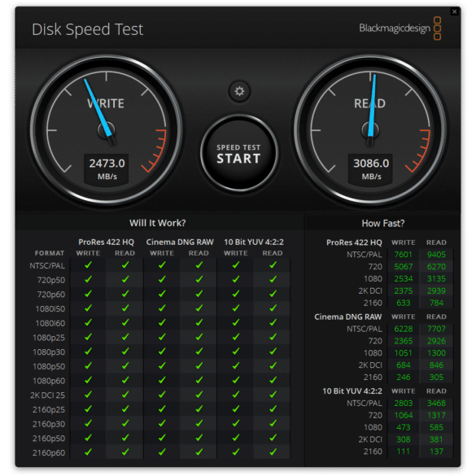The height and width of the screenshot is (476, 476).
Task: Click 10 Bit YUV 4:2:2 header in Will It Work
Action: [x=254, y=242]
